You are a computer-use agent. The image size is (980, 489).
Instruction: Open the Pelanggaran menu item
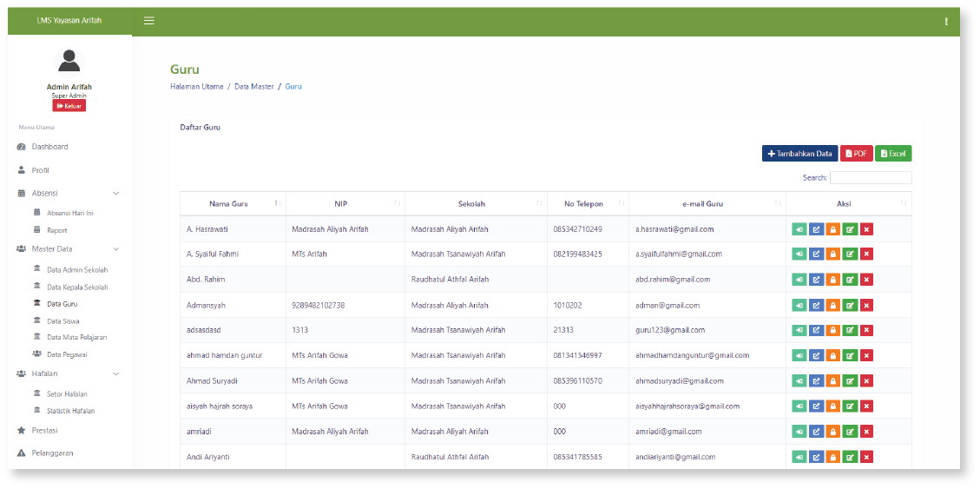coord(52,453)
